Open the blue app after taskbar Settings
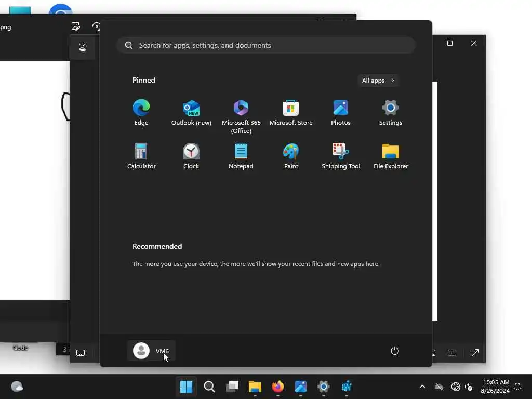This screenshot has height=399, width=532. [347, 387]
